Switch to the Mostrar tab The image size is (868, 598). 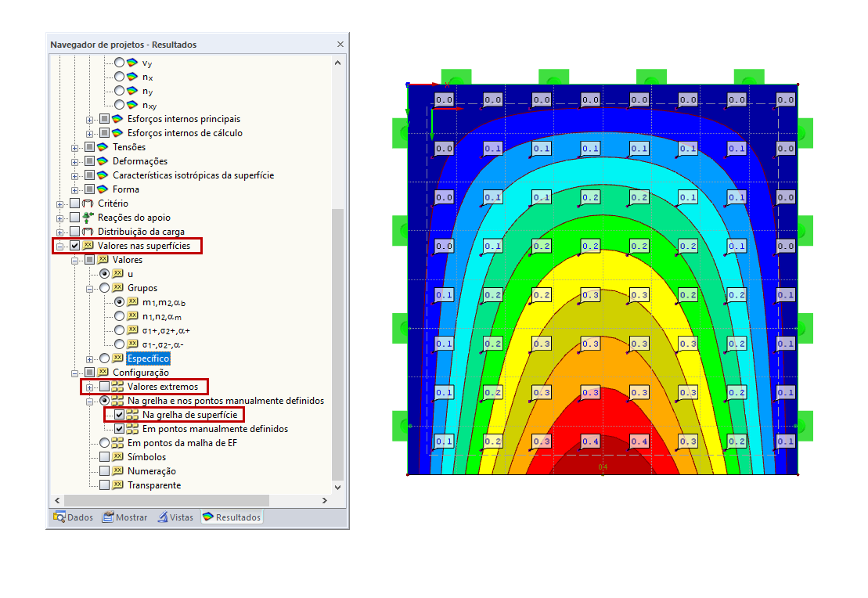coord(125,517)
